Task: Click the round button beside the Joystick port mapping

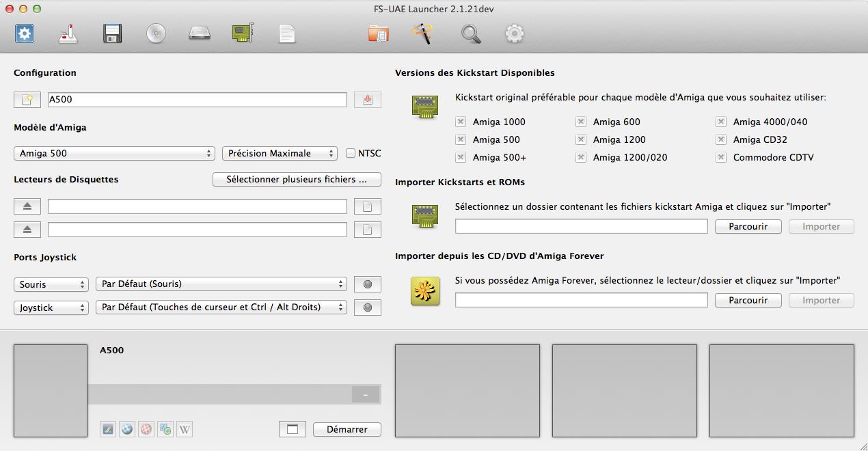Action: tap(368, 307)
